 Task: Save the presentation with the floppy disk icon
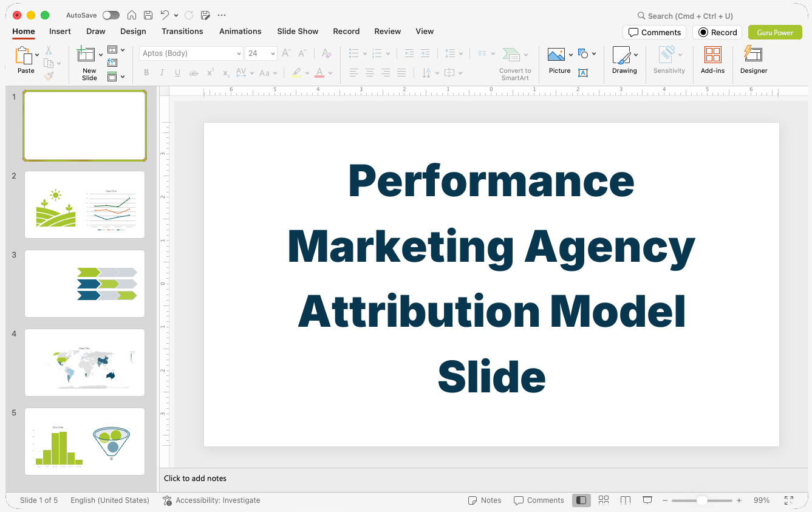tap(148, 15)
